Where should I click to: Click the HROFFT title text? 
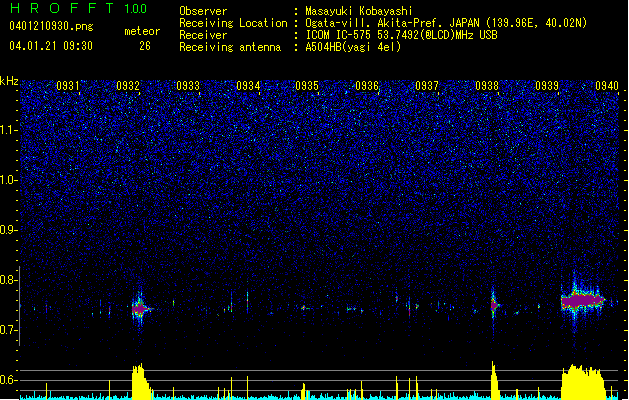coord(62,8)
